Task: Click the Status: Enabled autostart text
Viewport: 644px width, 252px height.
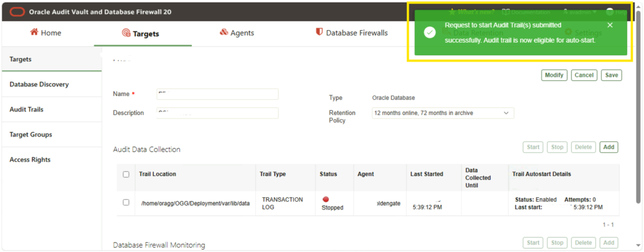Action: click(536, 199)
